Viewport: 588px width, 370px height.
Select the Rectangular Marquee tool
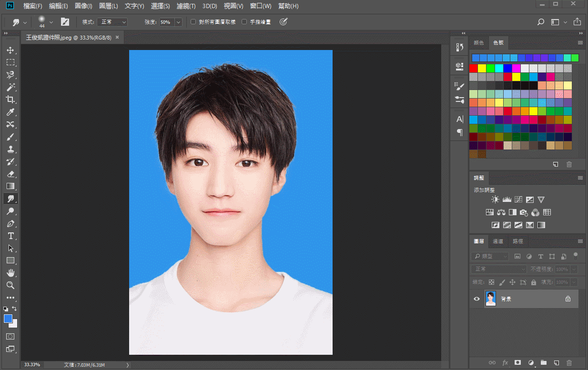10,62
